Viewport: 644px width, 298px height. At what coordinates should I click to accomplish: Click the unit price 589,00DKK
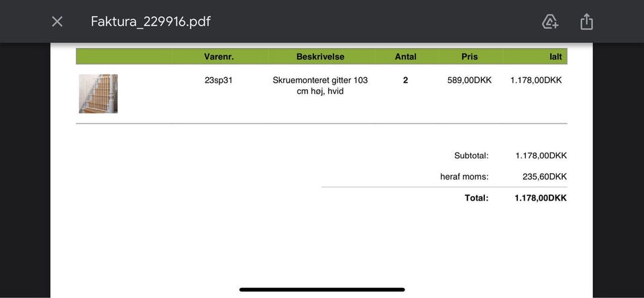pyautogui.click(x=470, y=80)
